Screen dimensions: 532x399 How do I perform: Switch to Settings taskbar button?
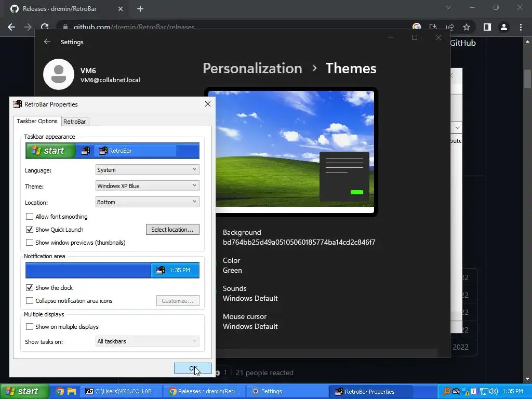tap(287, 392)
